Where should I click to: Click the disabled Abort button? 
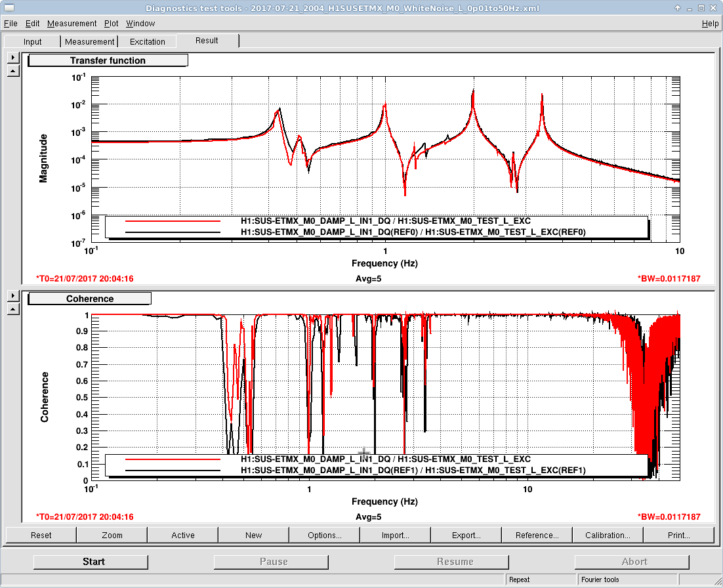[632, 562]
